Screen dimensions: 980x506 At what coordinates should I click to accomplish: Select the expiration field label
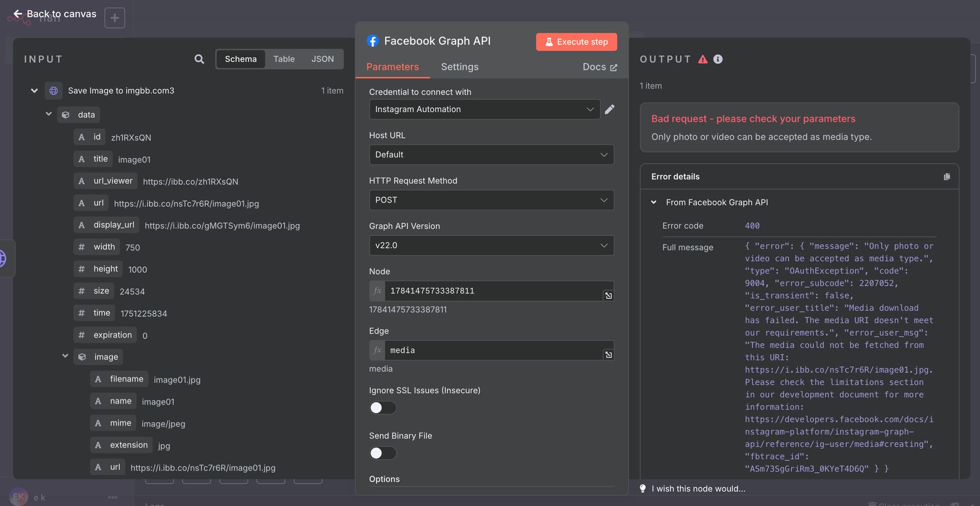pos(112,335)
